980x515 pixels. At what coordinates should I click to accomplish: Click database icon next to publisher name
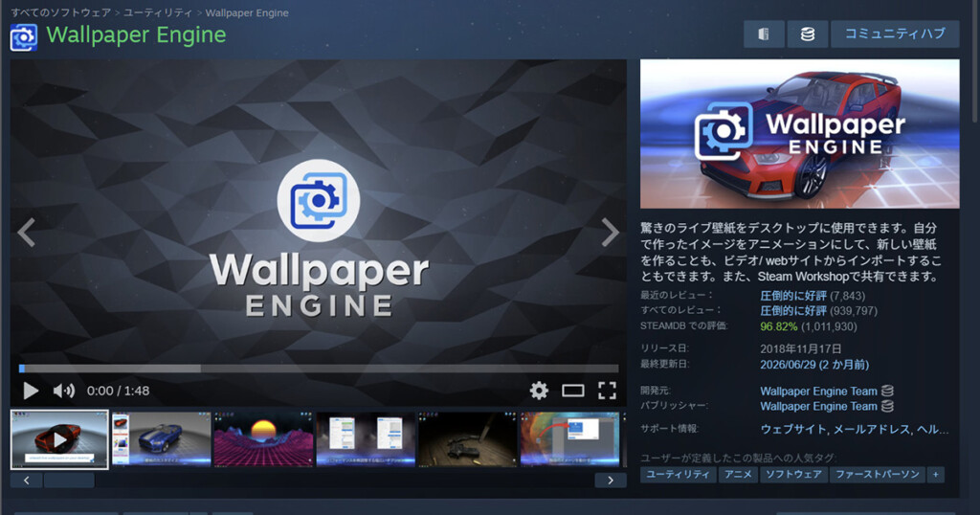[x=887, y=406]
